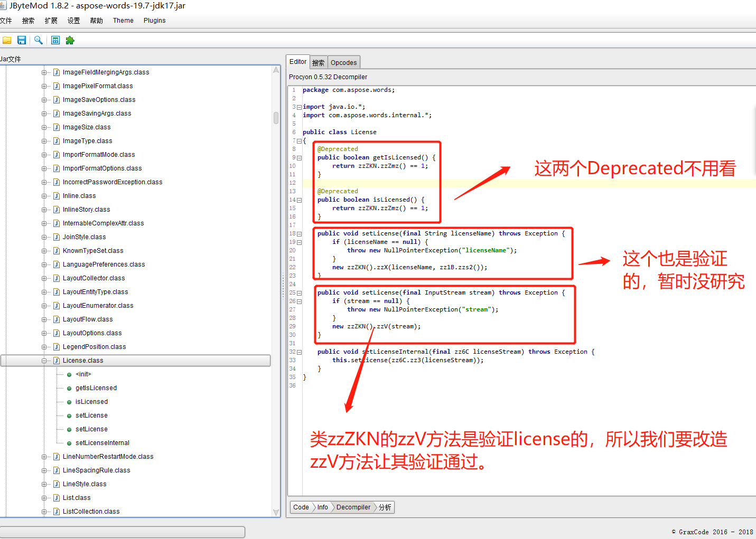Click the Decompiler button at bottom
Viewport: 756px width, 539px height.
353,507
